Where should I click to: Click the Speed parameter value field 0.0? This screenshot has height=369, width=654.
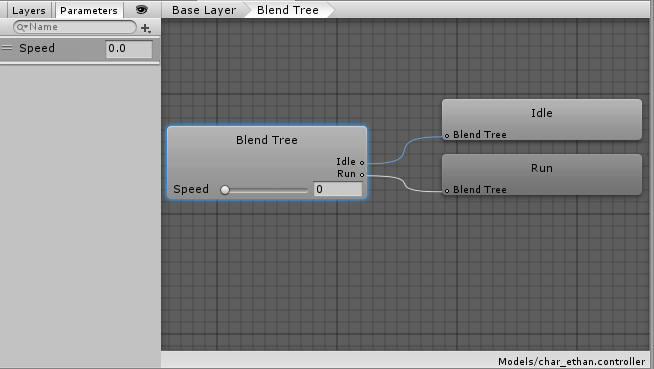click(x=129, y=49)
